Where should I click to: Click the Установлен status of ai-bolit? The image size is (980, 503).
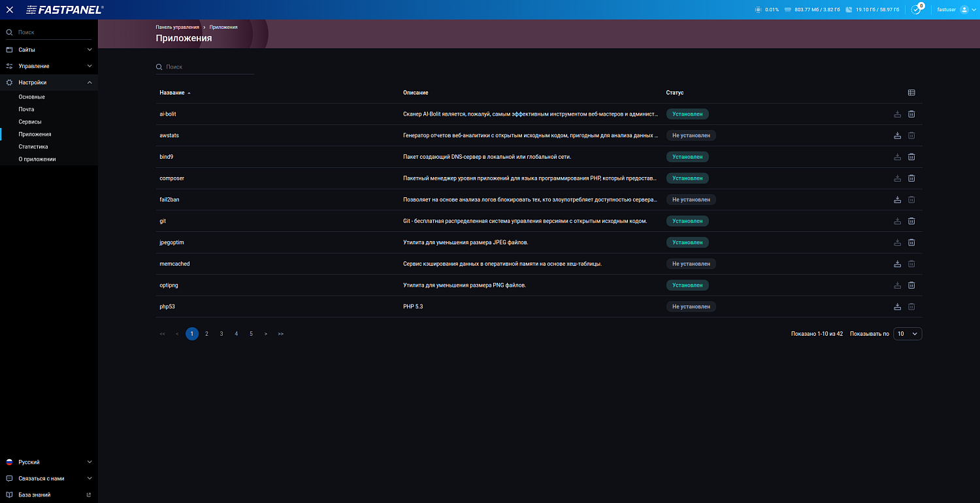[687, 114]
